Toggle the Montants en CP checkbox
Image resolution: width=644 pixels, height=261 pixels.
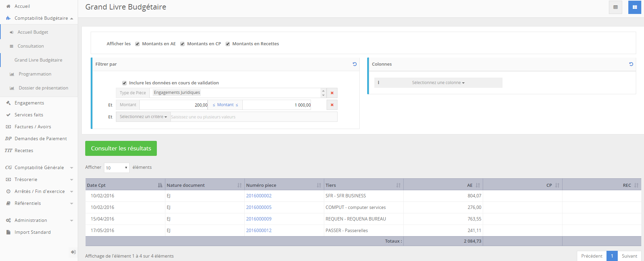[182, 44]
